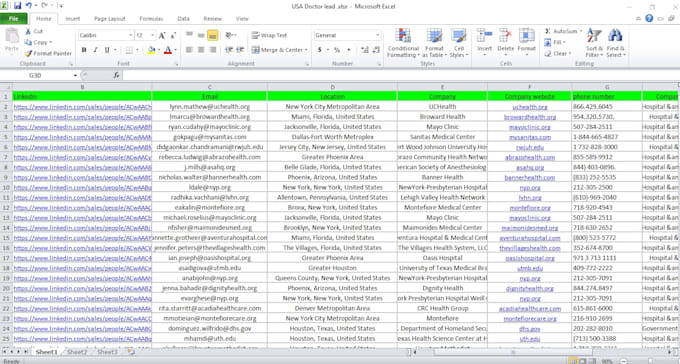Click the Accounting dollar format icon
This screenshot has height=364, width=680.
[x=320, y=50]
